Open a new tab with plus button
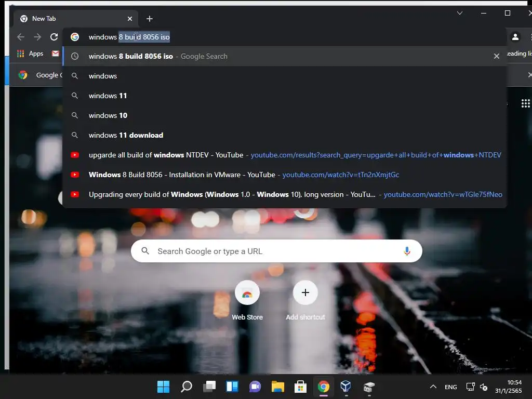Screen dimensions: 532x399 tap(150, 19)
